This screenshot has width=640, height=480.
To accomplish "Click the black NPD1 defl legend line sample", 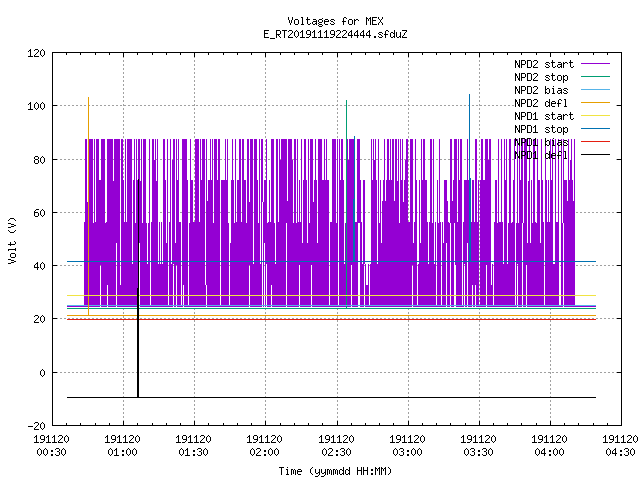I will point(595,155).
